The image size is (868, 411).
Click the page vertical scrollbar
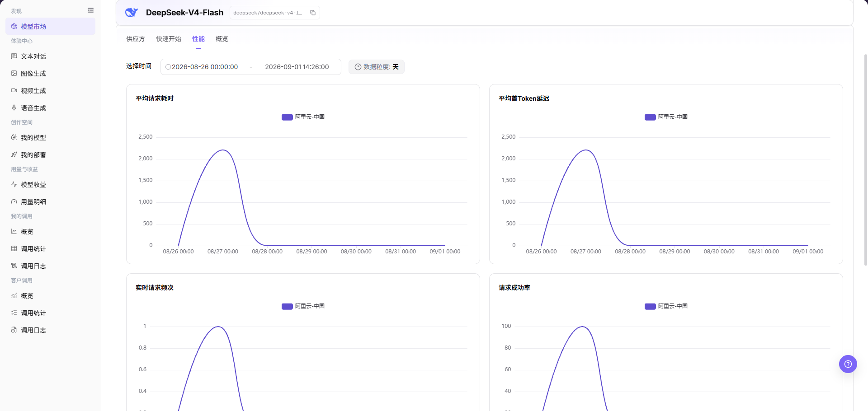pyautogui.click(x=865, y=160)
